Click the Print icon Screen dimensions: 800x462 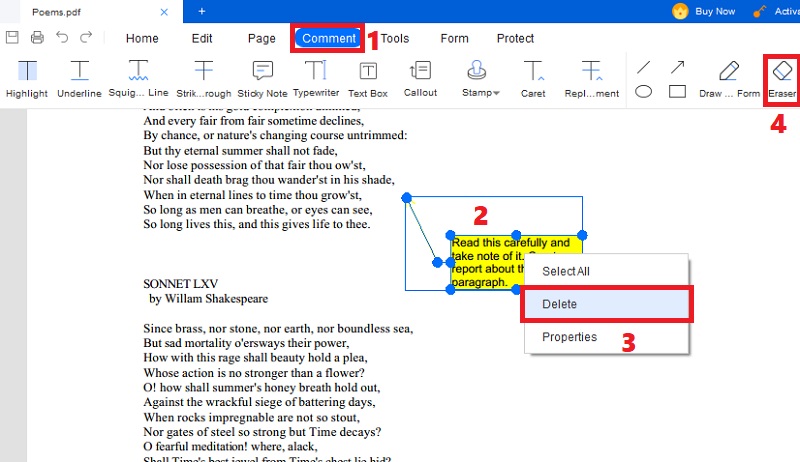pyautogui.click(x=37, y=37)
